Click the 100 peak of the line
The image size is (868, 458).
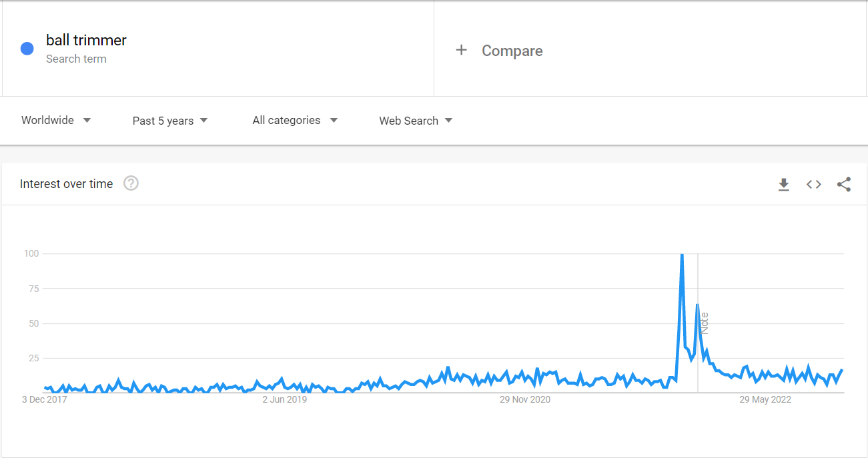coord(682,255)
